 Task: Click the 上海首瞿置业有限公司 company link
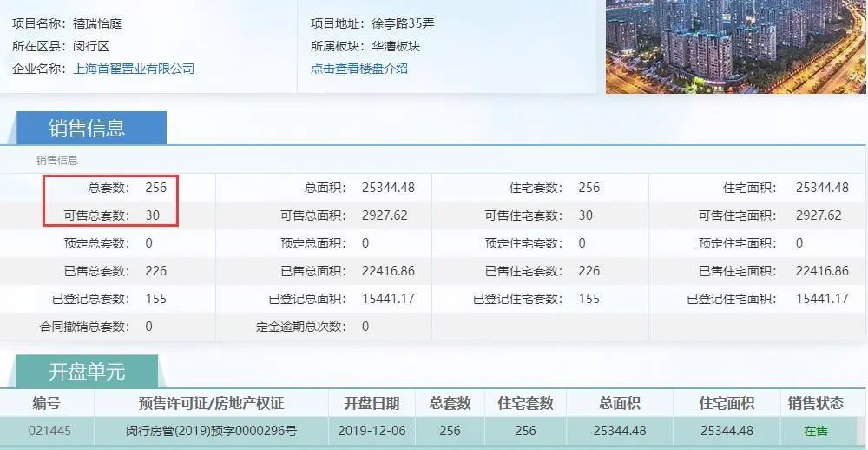134,69
